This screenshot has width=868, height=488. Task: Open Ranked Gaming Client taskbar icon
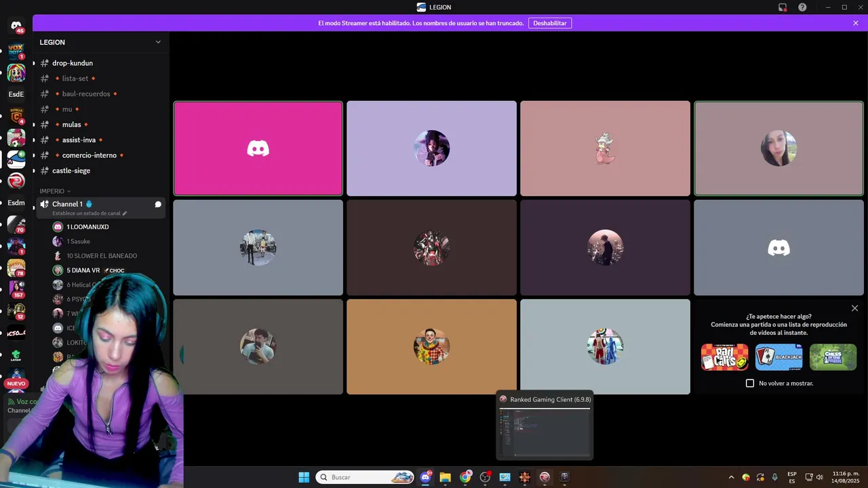point(545,477)
